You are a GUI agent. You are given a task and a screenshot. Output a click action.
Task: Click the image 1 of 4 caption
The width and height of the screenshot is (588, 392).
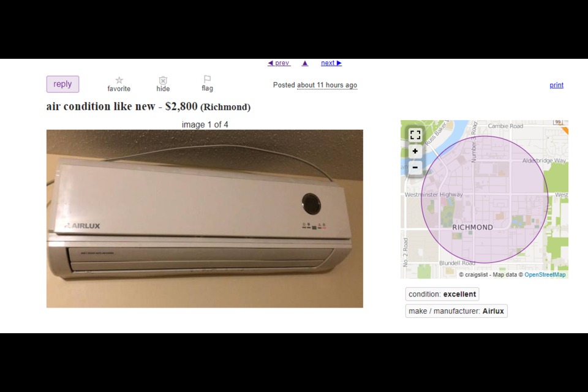[x=205, y=124]
